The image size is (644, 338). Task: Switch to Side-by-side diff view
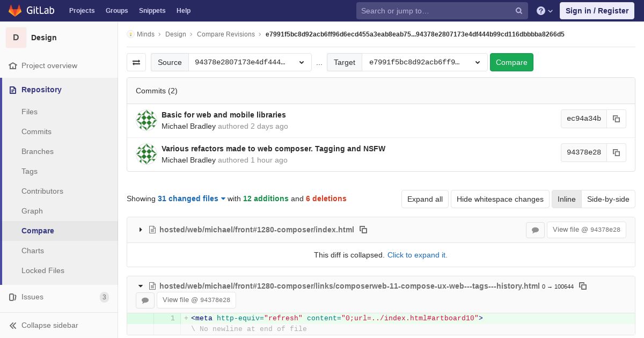click(x=608, y=199)
